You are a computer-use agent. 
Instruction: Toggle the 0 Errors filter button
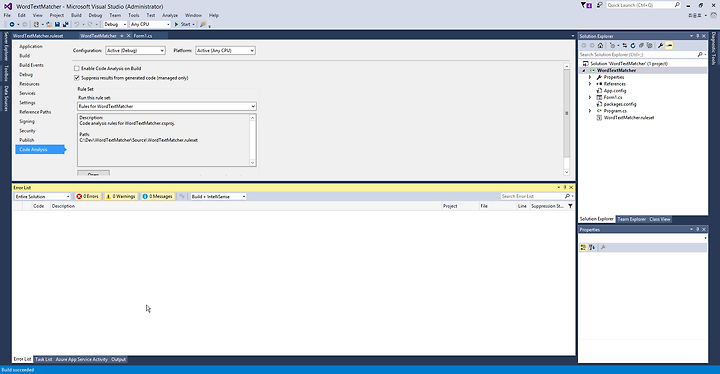[87, 196]
